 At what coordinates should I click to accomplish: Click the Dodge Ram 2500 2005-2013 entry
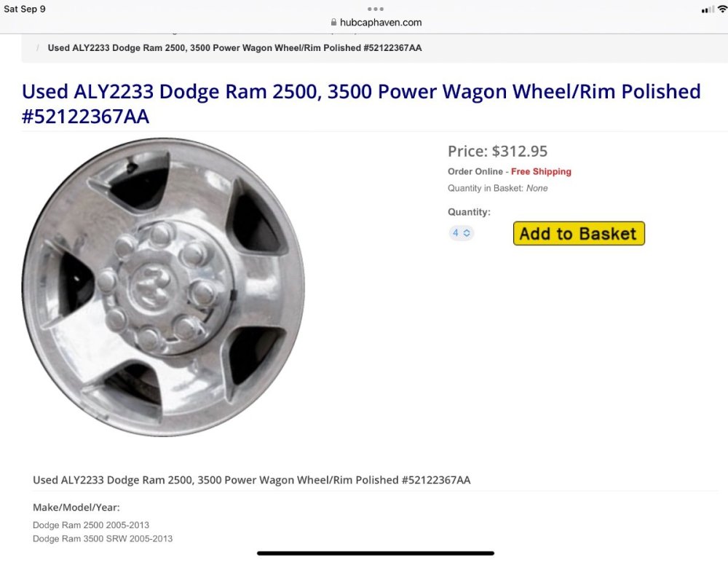click(x=91, y=525)
